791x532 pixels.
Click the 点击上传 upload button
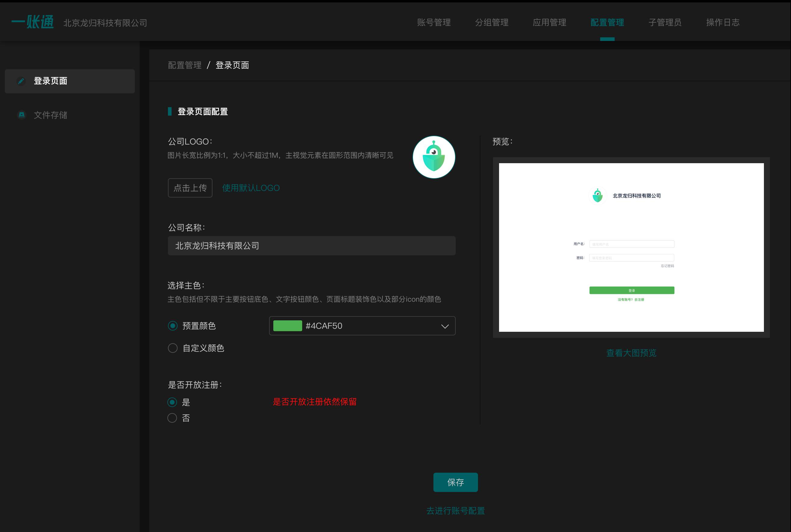(x=190, y=188)
